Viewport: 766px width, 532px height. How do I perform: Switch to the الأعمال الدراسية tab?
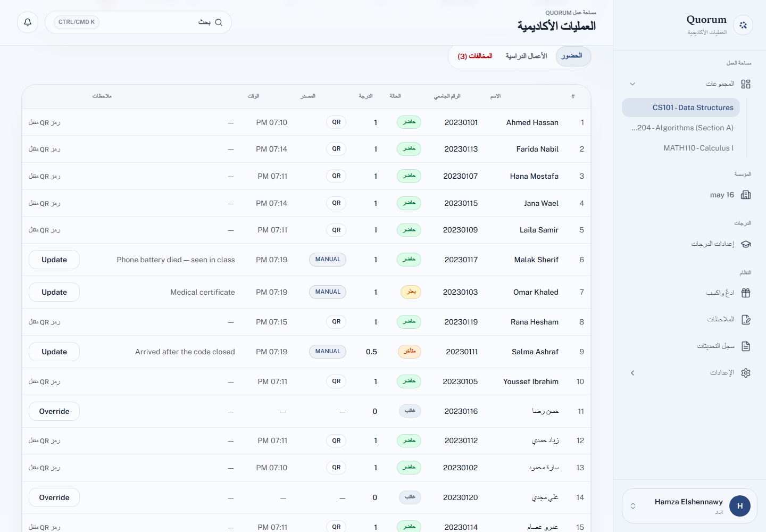(526, 56)
